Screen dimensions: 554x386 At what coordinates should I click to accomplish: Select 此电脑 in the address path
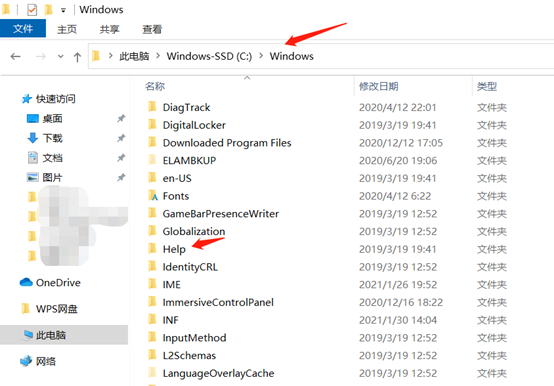(134, 56)
